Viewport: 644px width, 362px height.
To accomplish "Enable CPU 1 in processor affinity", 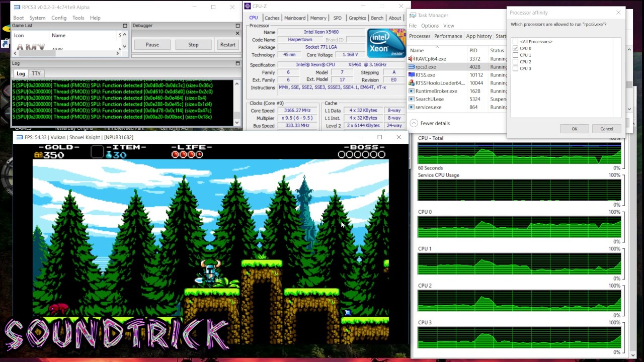I will [x=515, y=55].
